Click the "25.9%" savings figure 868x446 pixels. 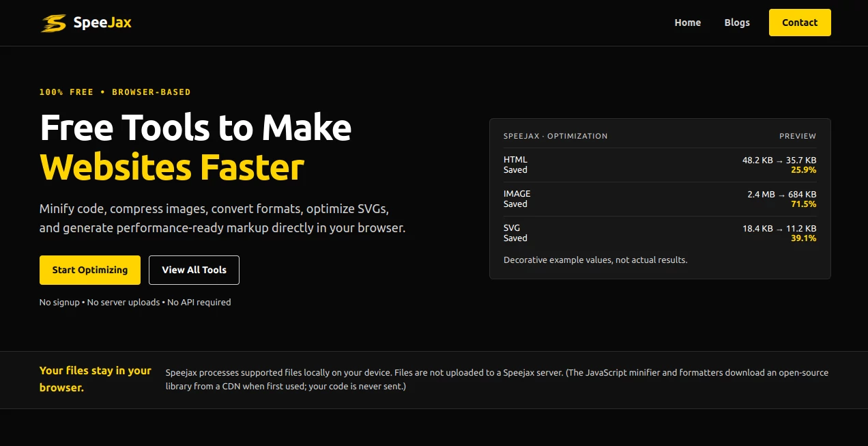tap(804, 169)
